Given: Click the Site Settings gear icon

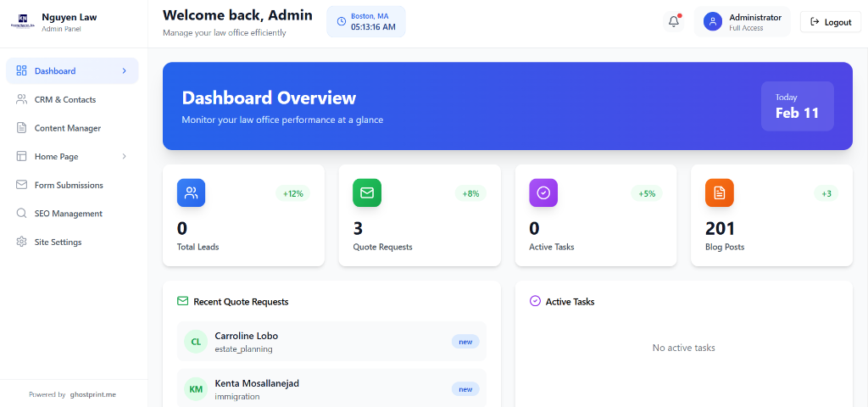Looking at the screenshot, I should (x=21, y=242).
